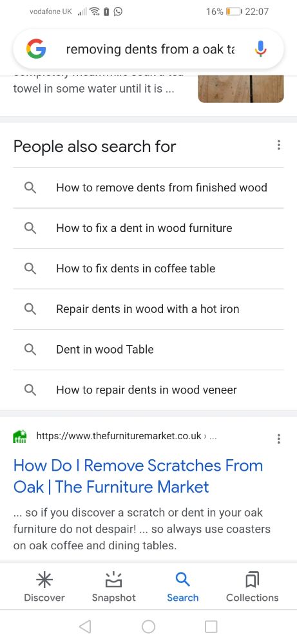
Task: Open the Collections tab
Action: point(252,587)
